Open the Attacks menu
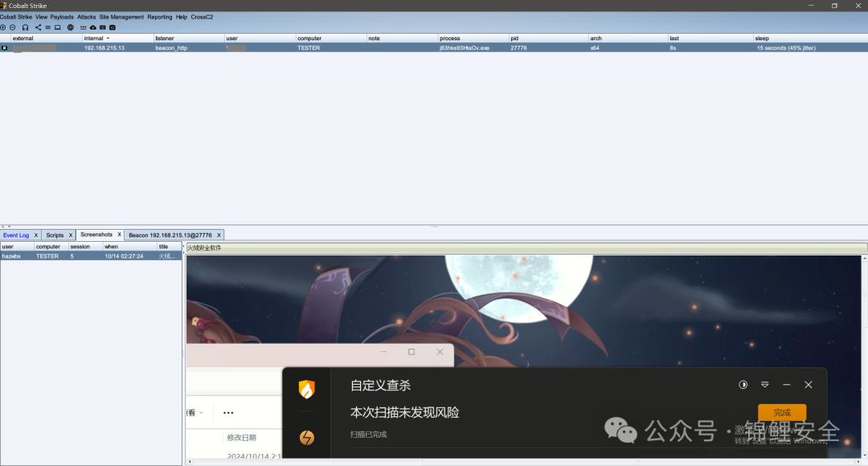 point(86,17)
